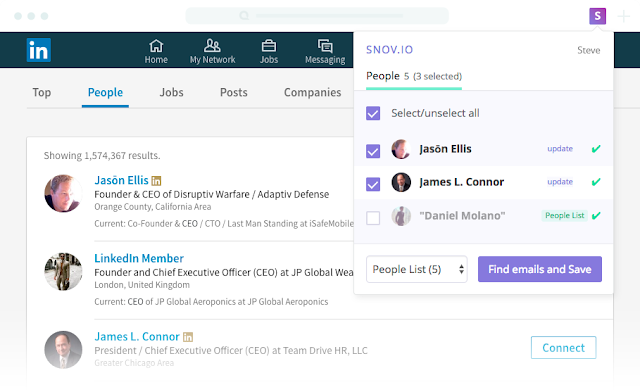Click Jasōn Ellis avatar in Snov.io panel
640x392 pixels.
click(x=401, y=149)
